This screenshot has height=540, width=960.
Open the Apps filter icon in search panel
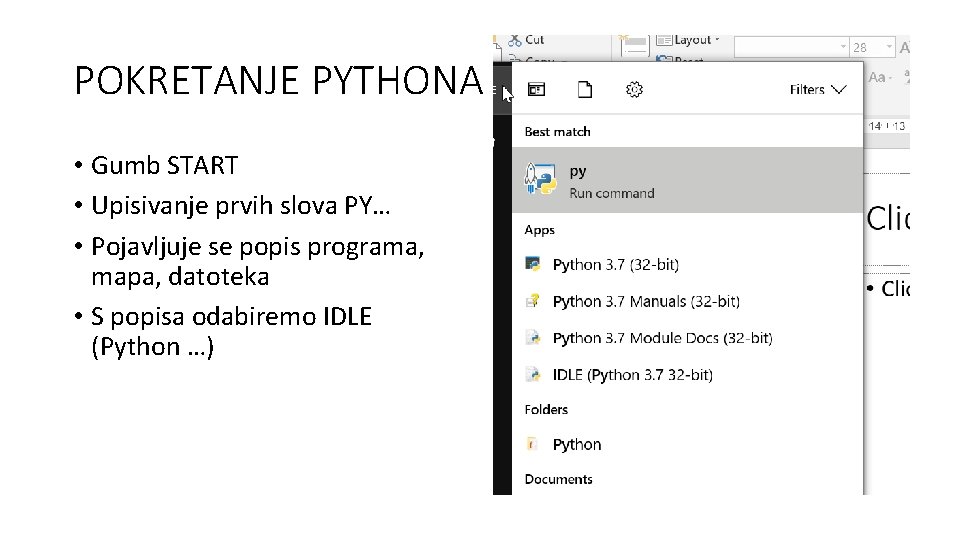pos(536,90)
